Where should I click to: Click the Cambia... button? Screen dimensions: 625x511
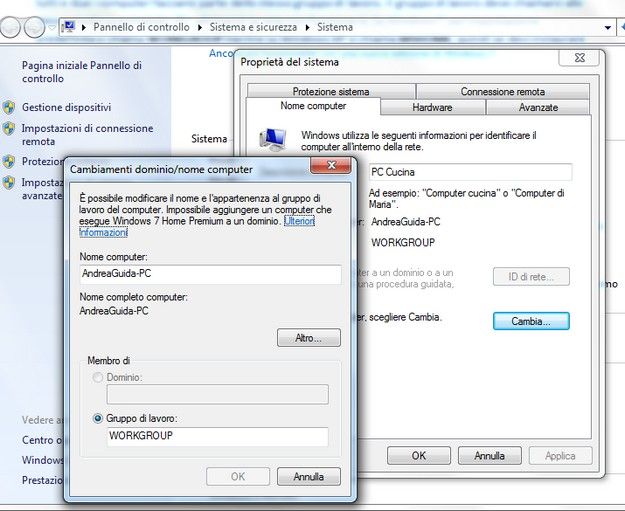(530, 321)
